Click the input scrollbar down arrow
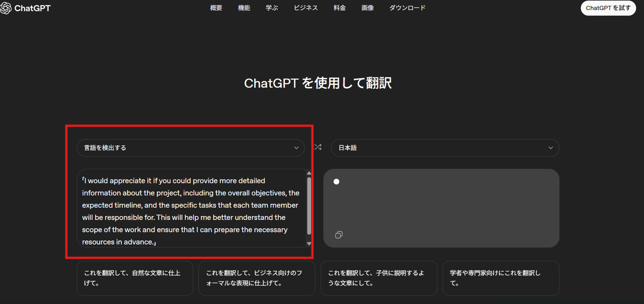This screenshot has width=644, height=304. pyautogui.click(x=309, y=244)
